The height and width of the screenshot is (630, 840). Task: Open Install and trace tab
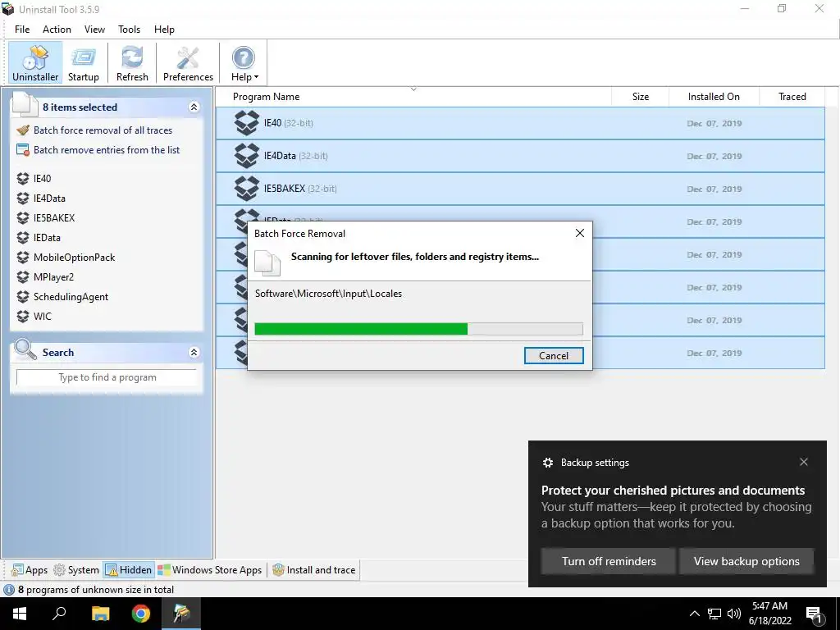coord(314,570)
